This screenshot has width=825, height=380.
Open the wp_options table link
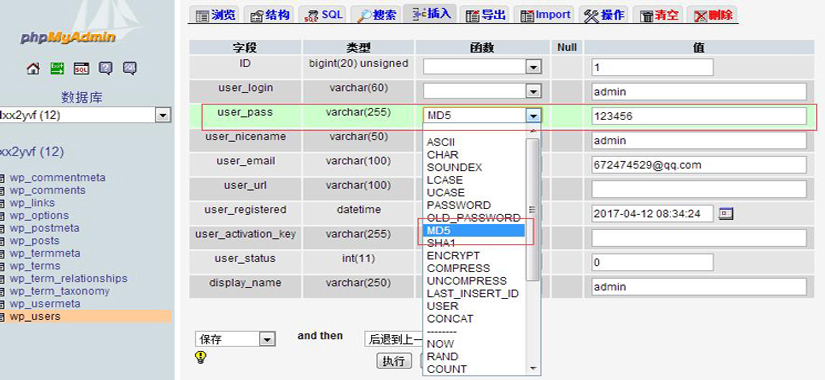(39, 216)
